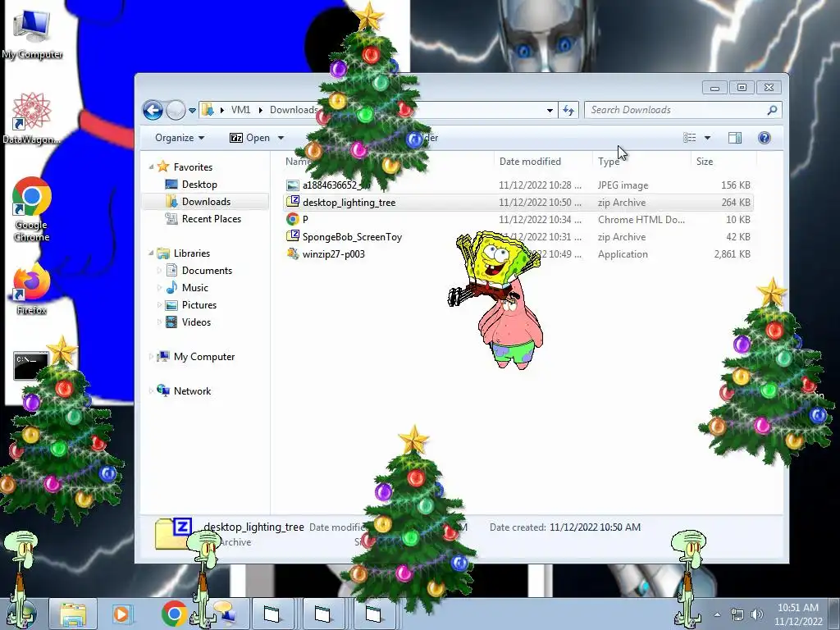Focus the Search Downloads field
The height and width of the screenshot is (630, 840).
tap(682, 110)
